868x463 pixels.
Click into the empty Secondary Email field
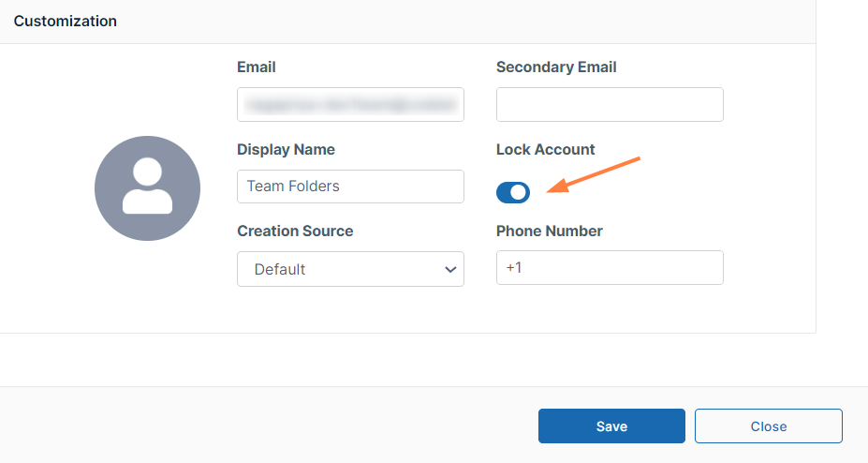(610, 105)
